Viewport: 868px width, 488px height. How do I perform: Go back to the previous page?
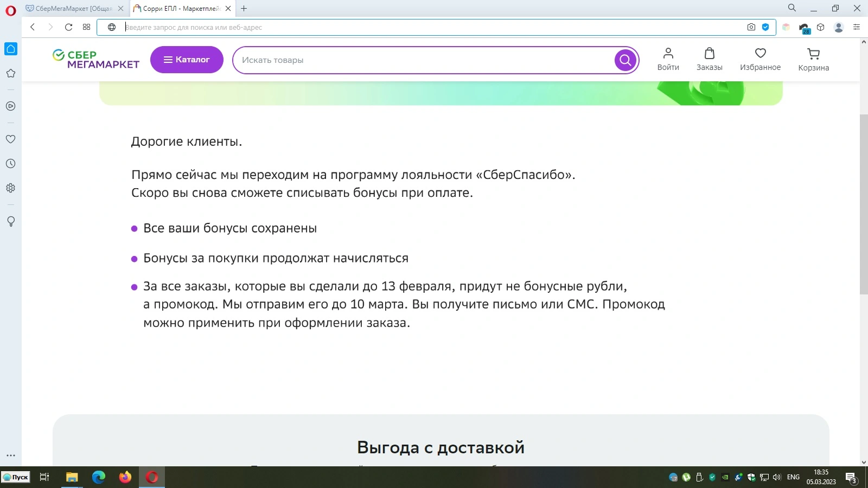[33, 27]
